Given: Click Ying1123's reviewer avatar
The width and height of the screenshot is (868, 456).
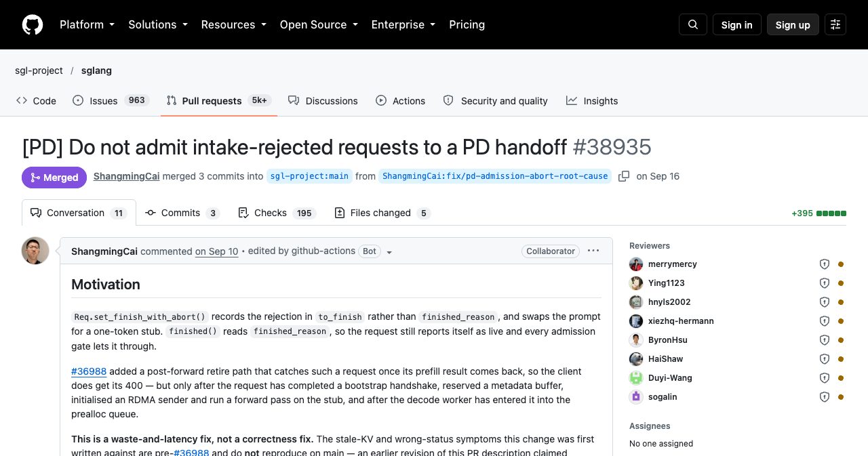Looking at the screenshot, I should pyautogui.click(x=636, y=283).
